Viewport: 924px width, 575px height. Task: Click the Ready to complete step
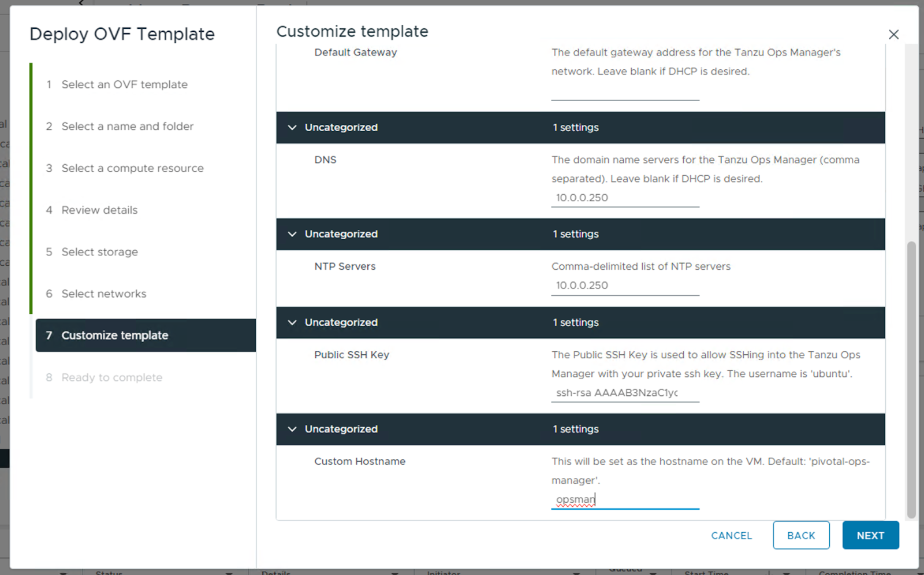click(x=111, y=377)
